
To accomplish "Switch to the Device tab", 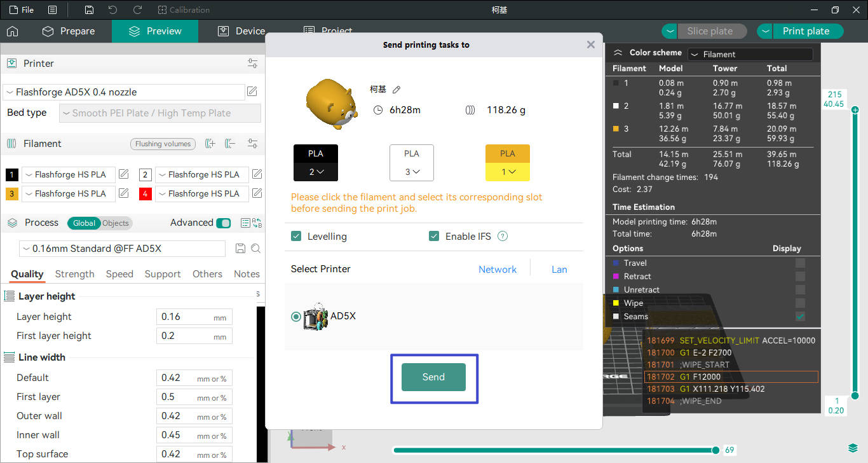I will (241, 31).
